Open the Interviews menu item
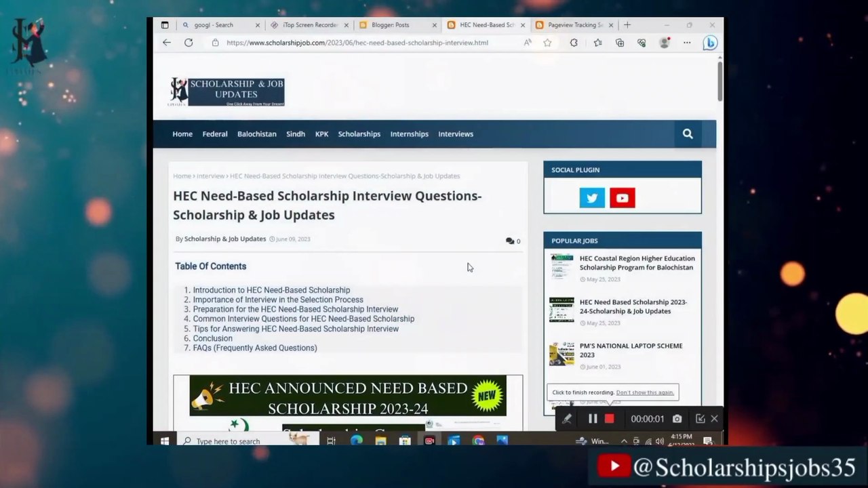 click(x=456, y=134)
